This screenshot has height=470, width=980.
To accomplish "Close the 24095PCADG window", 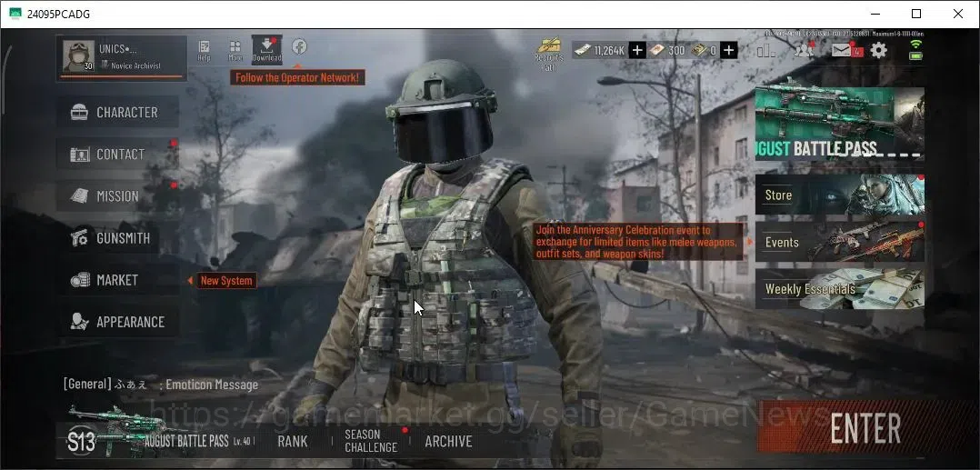I will [x=957, y=14].
